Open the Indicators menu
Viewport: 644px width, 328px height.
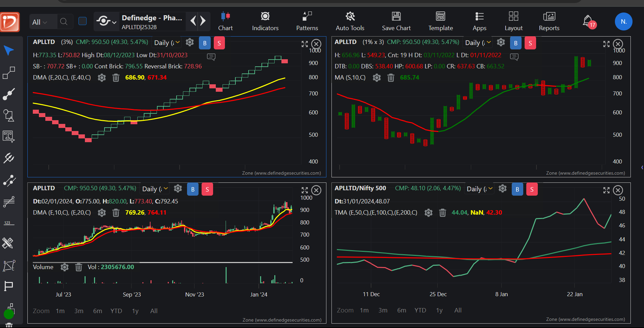265,22
